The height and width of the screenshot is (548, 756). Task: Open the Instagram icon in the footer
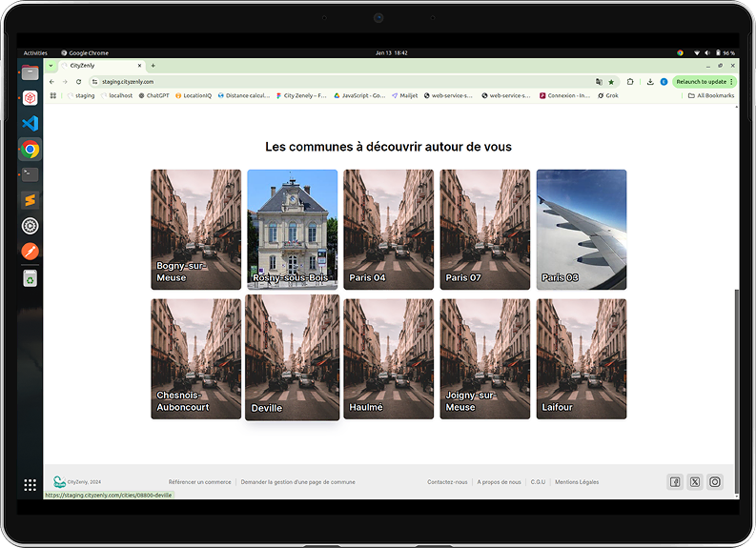(715, 482)
